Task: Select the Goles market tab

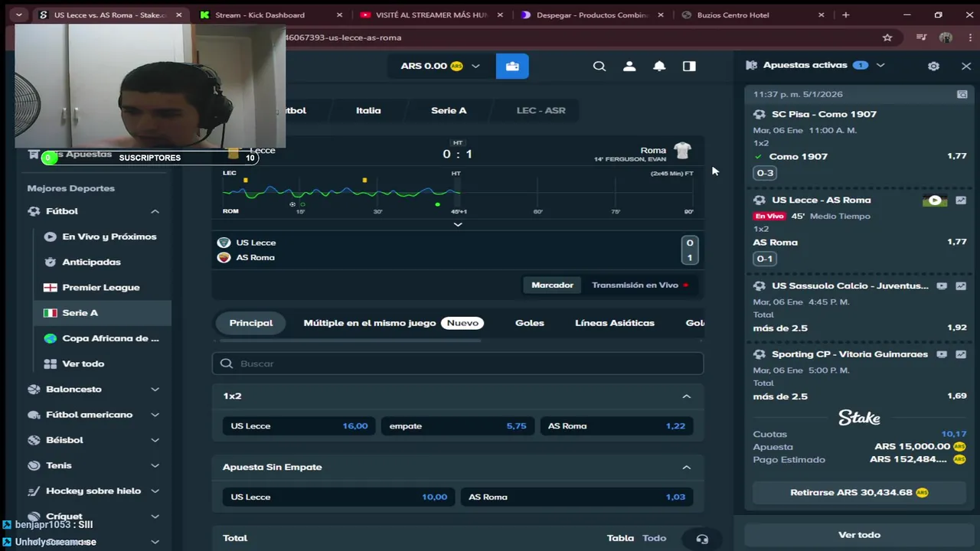Action: [530, 323]
